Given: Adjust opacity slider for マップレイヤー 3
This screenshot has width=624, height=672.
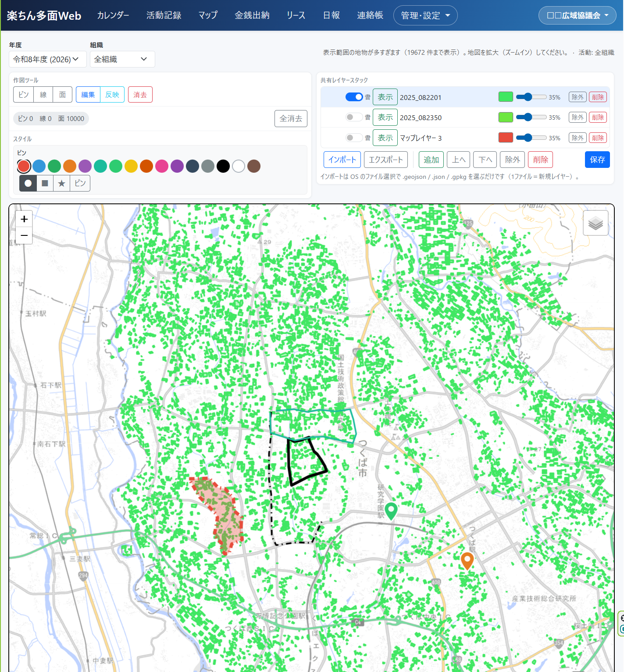Looking at the screenshot, I should point(531,138).
